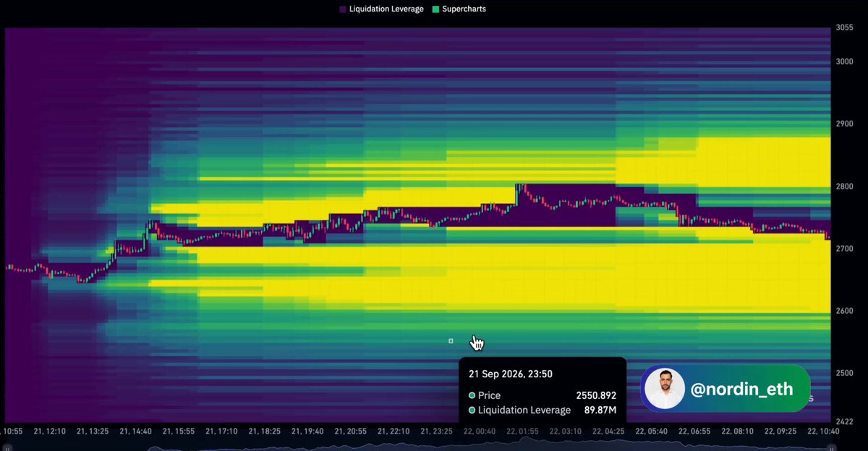The width and height of the screenshot is (868, 451).
Task: Click the "22, 00:40" time axis label
Action: [480, 431]
